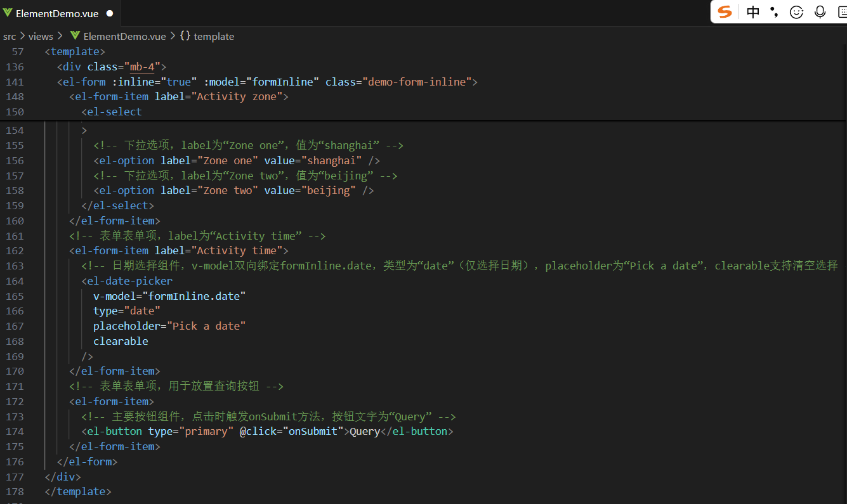Open the ElementDemo.vue breadcrumb file dropdown
847x504 pixels.
[x=124, y=37]
